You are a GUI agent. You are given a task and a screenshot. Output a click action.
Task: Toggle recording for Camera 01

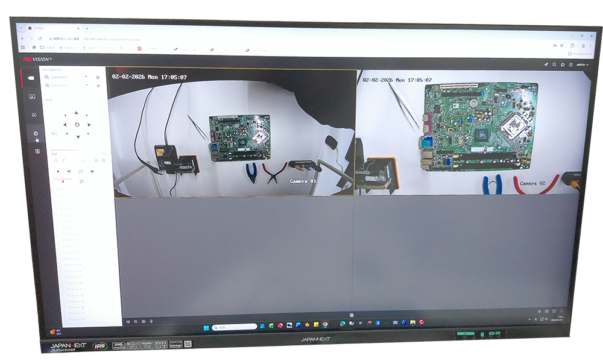[98, 77]
